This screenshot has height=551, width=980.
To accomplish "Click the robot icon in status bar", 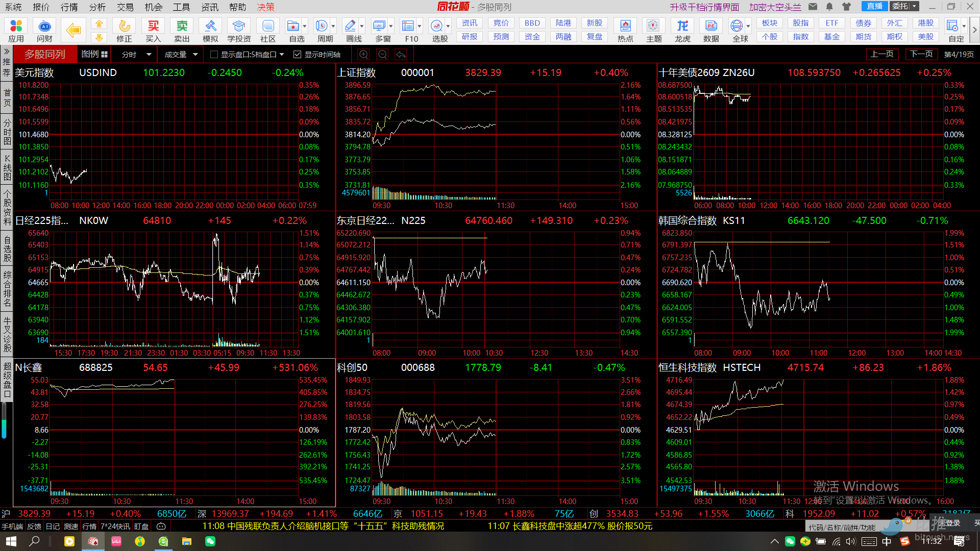I will coord(161,527).
